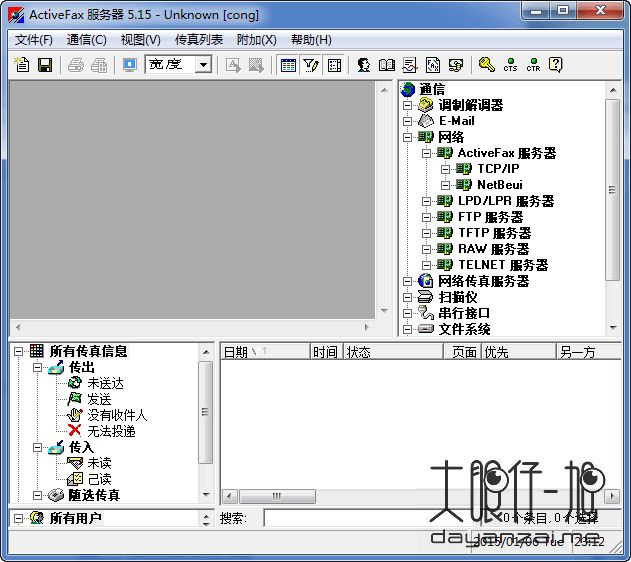Click the CTR indicator icon
The image size is (631, 562).
[533, 65]
